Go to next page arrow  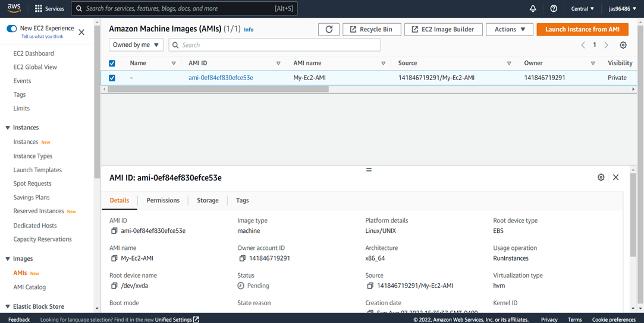[606, 45]
